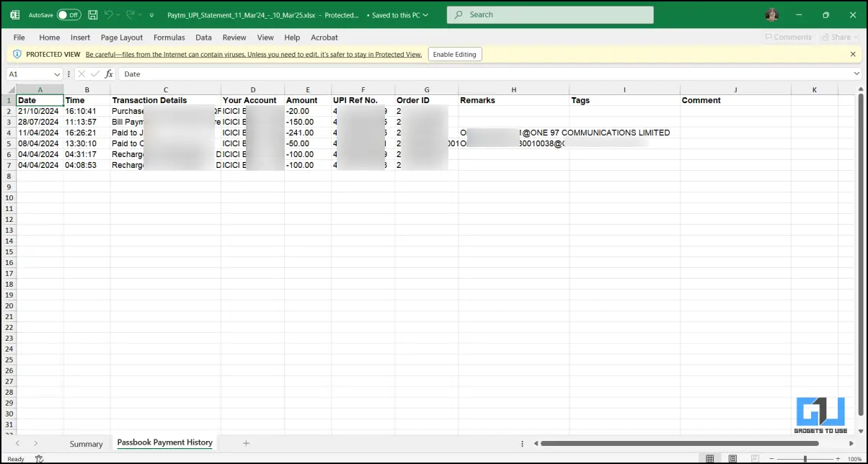This screenshot has height=464, width=868.
Task: Open the Undo history dropdown arrow
Action: tap(118, 15)
